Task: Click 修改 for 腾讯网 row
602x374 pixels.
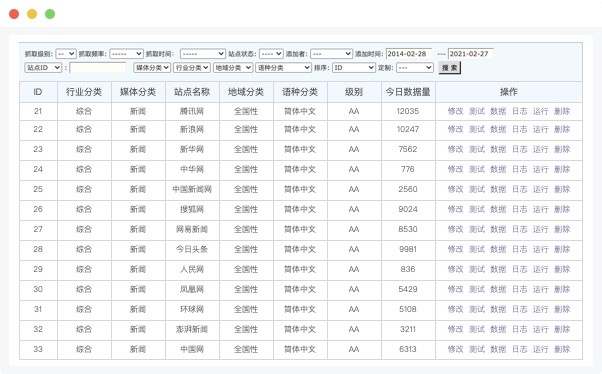Action: pos(455,111)
